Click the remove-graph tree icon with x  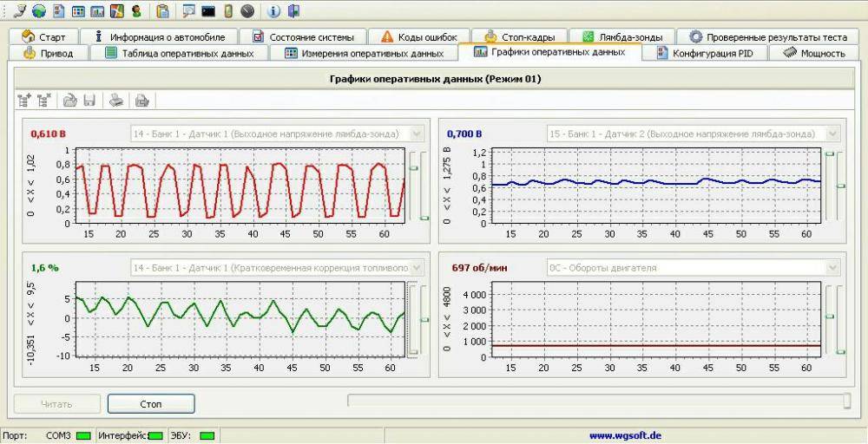(44, 101)
